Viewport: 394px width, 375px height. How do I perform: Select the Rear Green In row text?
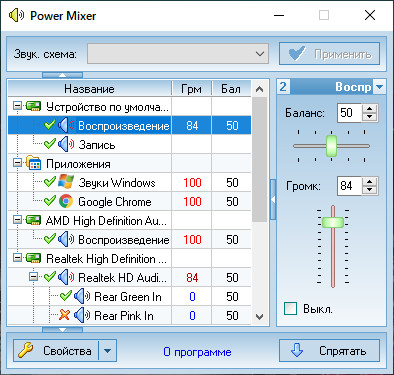(128, 297)
